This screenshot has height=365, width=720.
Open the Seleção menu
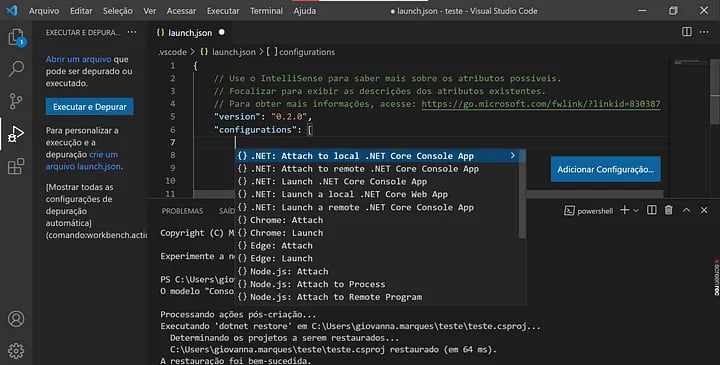click(x=118, y=11)
